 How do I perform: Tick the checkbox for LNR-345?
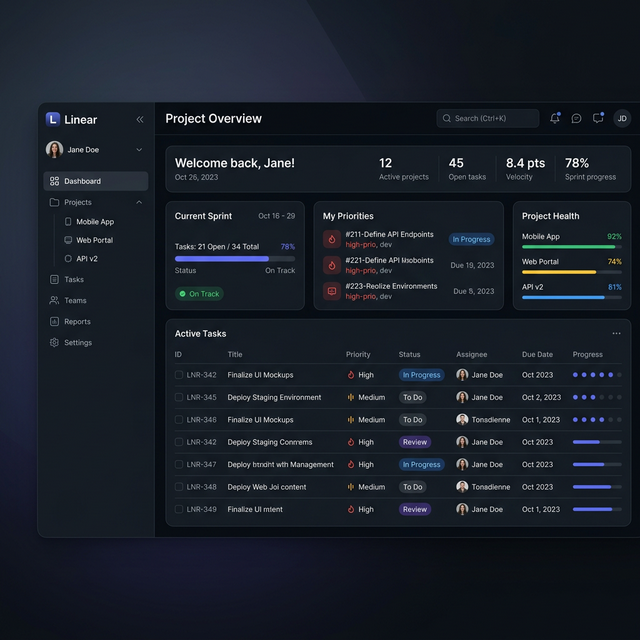[x=179, y=397]
